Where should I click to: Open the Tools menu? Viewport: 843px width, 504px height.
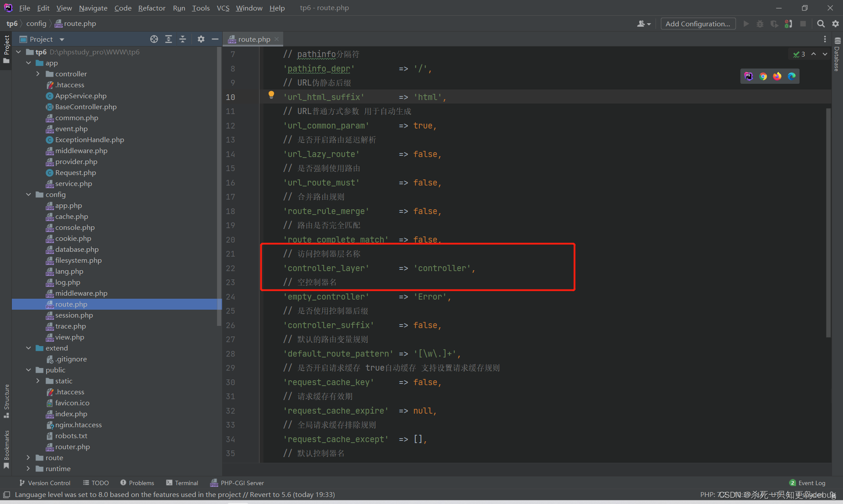(201, 8)
